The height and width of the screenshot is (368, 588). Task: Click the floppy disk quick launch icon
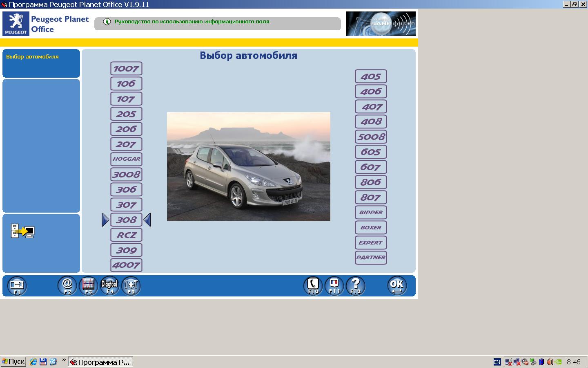[43, 362]
